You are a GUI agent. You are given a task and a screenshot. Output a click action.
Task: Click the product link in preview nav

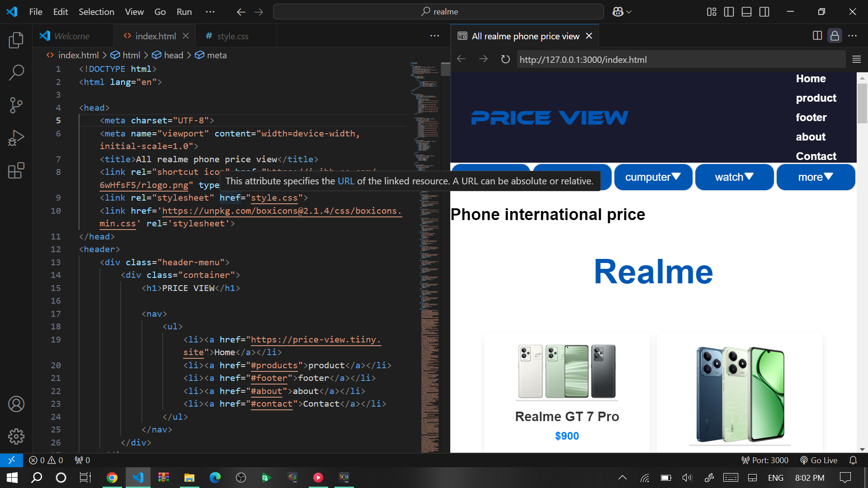click(816, 98)
